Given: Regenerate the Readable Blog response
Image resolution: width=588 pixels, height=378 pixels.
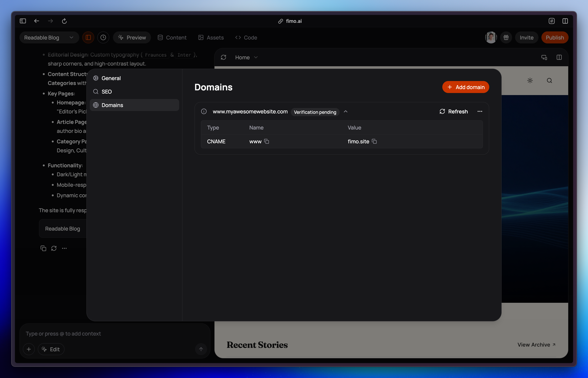Looking at the screenshot, I should (x=54, y=248).
